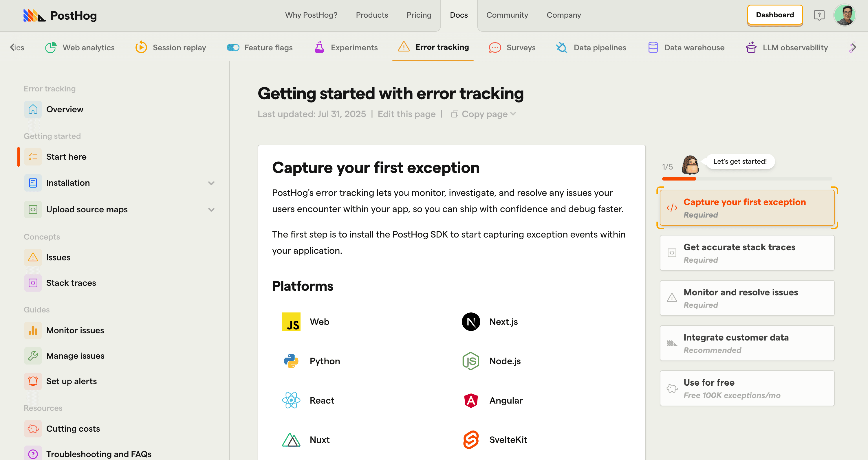Screen dimensions: 868x460
Task: Click the 1/5 progress counter
Action: pos(667,167)
